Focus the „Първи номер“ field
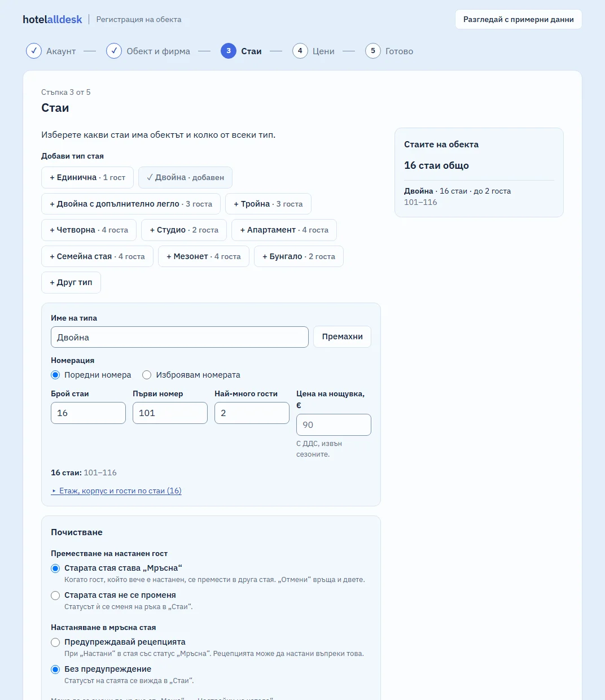 170,413
